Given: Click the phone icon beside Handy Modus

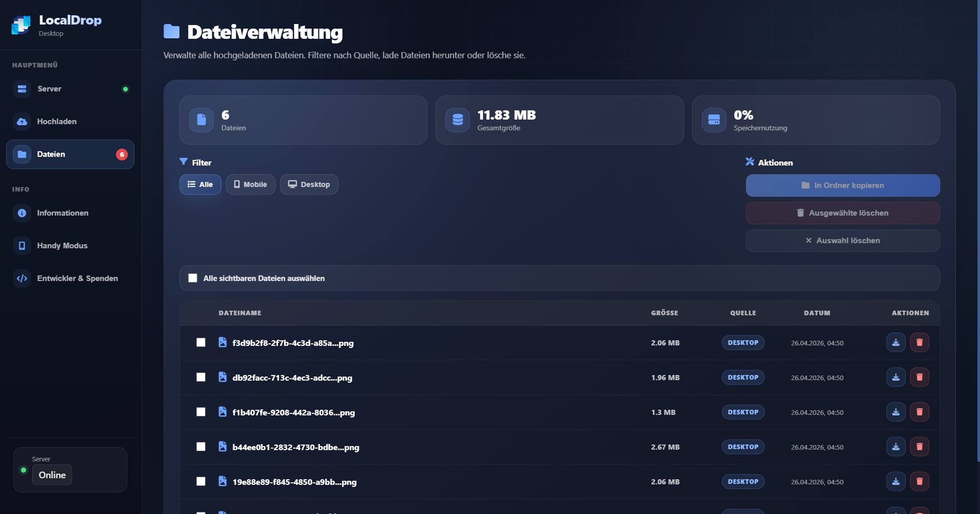Looking at the screenshot, I should pyautogui.click(x=22, y=246).
